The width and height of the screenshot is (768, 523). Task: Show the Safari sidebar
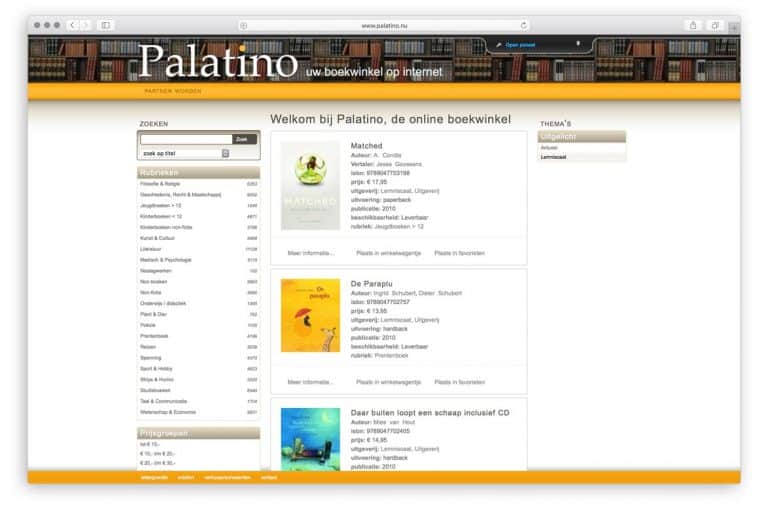[x=106, y=25]
